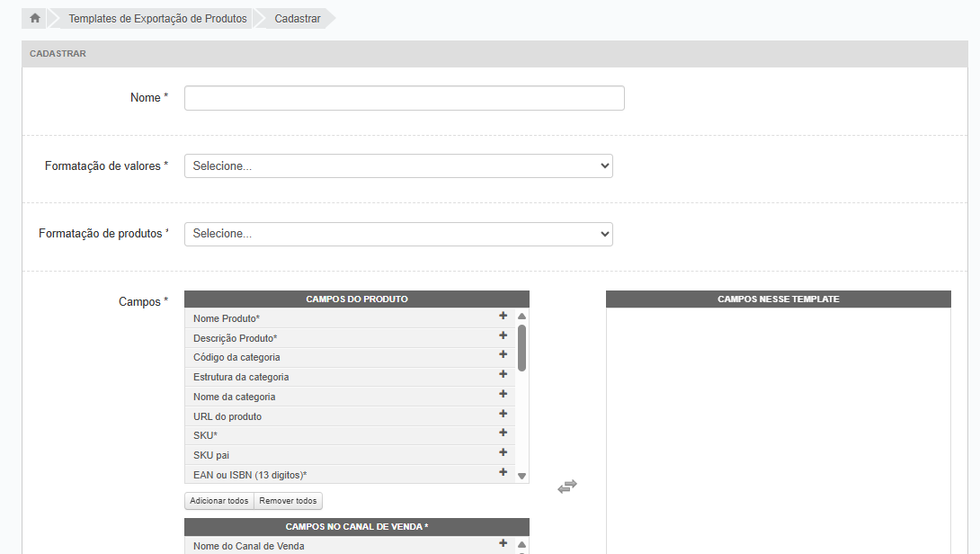The height and width of the screenshot is (554, 980).
Task: Select the Nome da categoria list row
Action: tap(342, 397)
